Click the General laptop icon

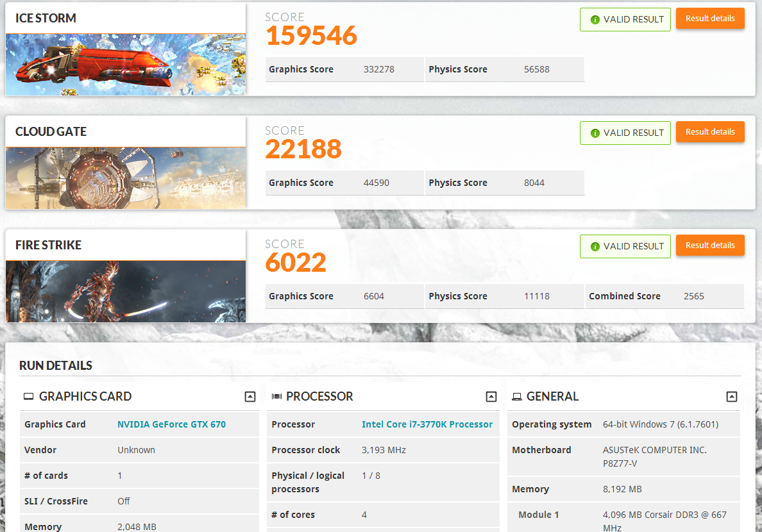[517, 397]
